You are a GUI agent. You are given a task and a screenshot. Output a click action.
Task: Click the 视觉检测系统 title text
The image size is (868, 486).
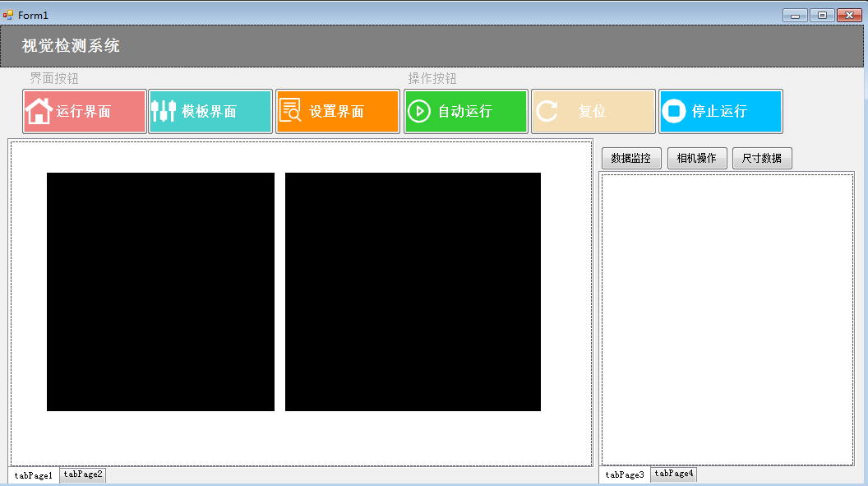[x=71, y=46]
